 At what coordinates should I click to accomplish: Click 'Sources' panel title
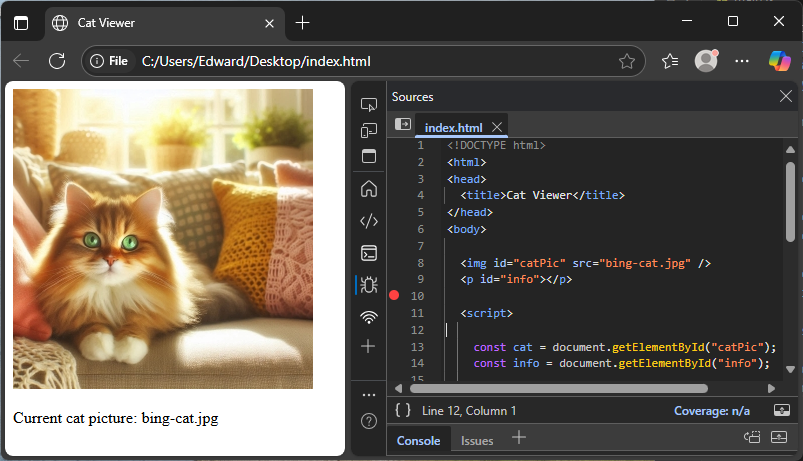click(x=412, y=97)
